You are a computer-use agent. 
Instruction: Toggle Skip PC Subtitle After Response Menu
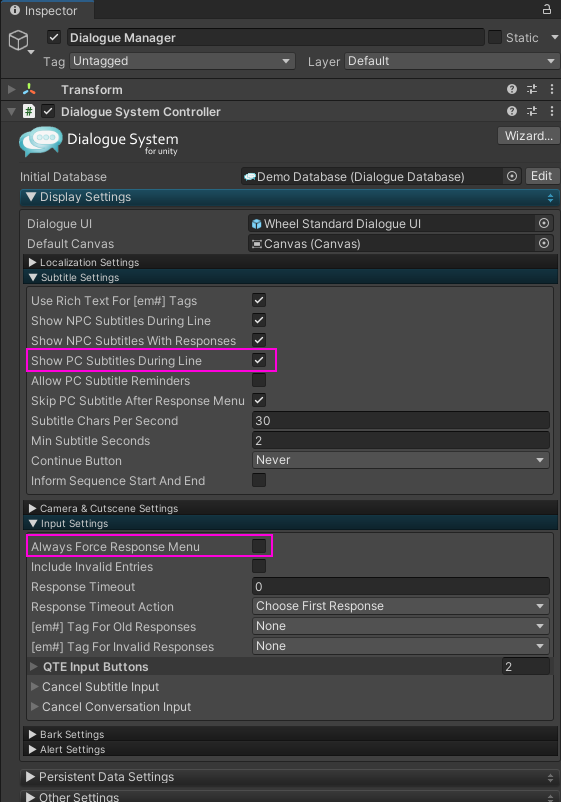[x=259, y=400]
